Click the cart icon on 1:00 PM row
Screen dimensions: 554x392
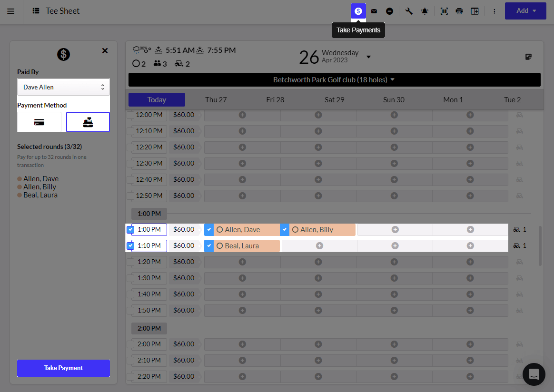(516, 230)
